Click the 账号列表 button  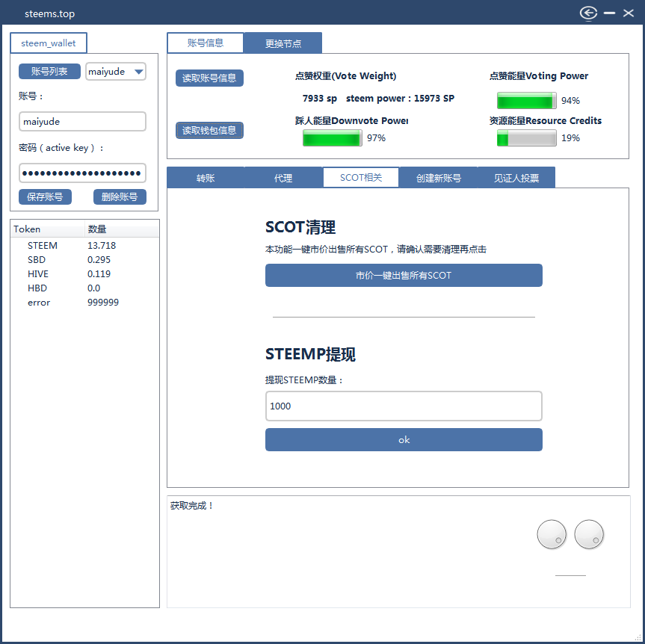click(49, 71)
